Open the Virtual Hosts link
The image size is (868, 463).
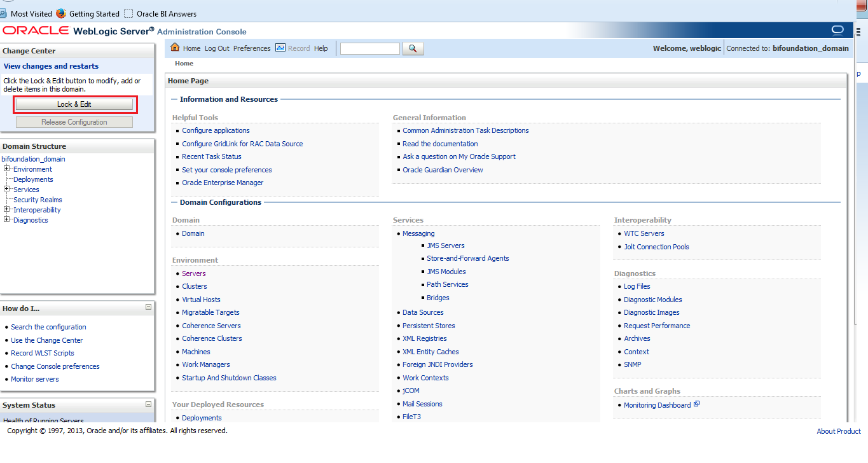click(x=201, y=300)
